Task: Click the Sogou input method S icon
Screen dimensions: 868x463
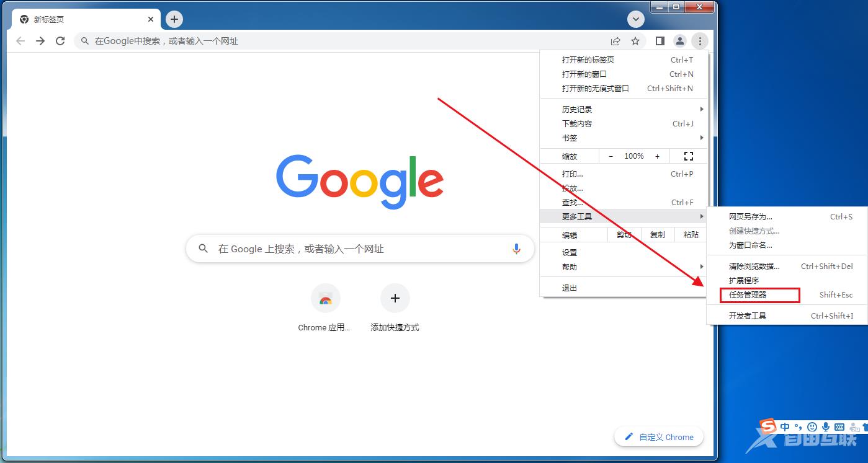Action: coord(769,426)
